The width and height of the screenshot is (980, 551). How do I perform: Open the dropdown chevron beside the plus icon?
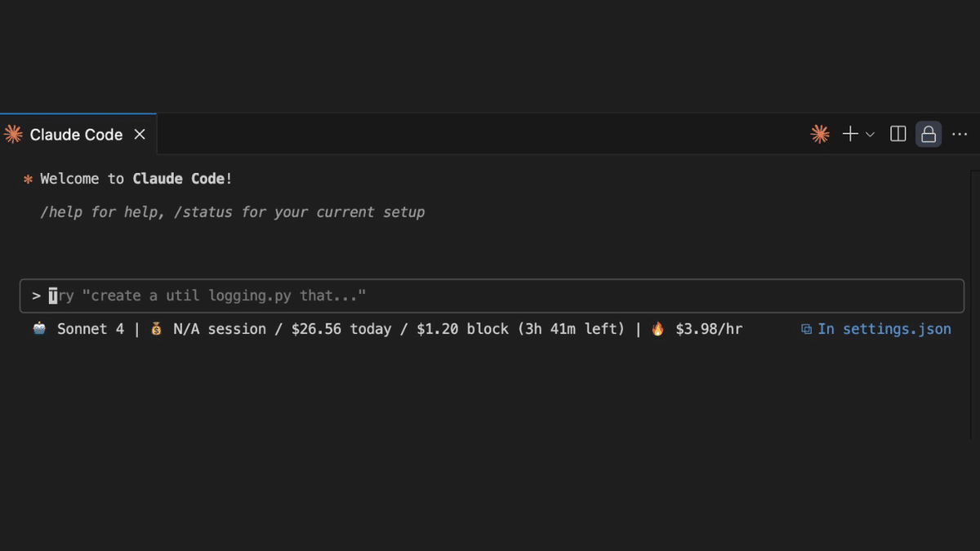(x=870, y=135)
